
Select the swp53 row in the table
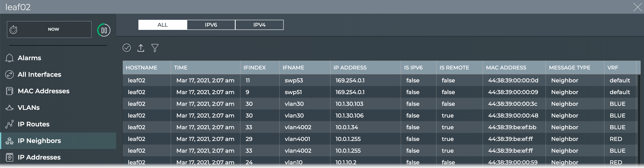click(294, 80)
